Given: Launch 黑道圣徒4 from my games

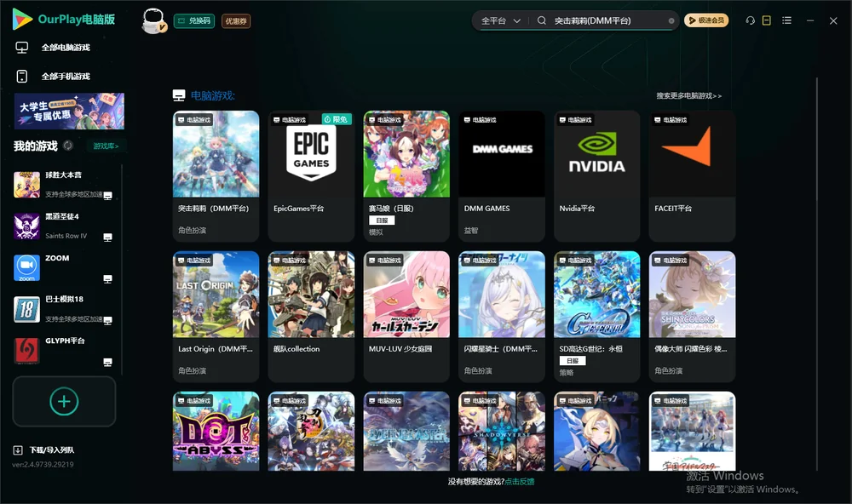Looking at the screenshot, I should click(63, 226).
